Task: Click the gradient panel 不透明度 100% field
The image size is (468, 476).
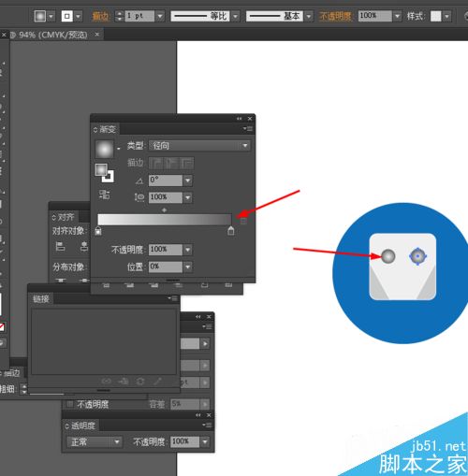Action: pyautogui.click(x=166, y=250)
